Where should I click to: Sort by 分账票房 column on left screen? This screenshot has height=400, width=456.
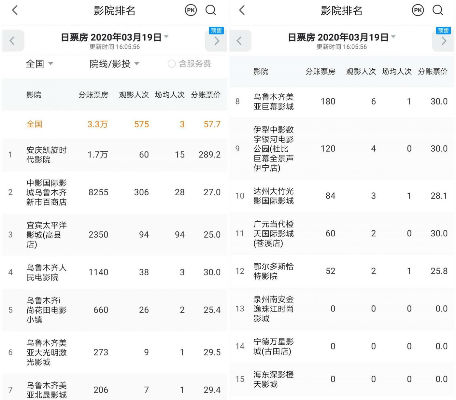(93, 95)
